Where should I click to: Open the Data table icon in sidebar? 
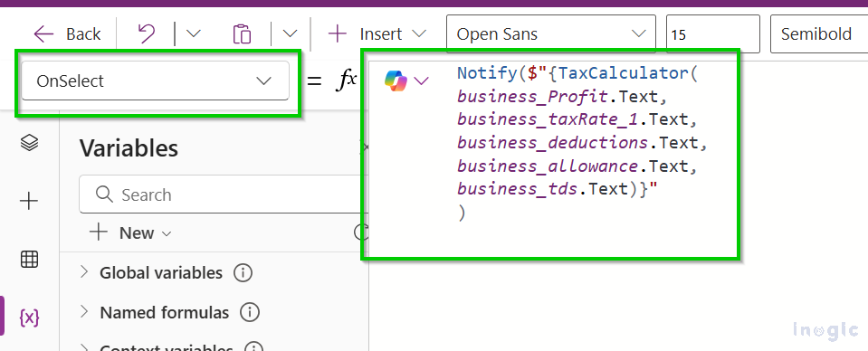(x=29, y=259)
